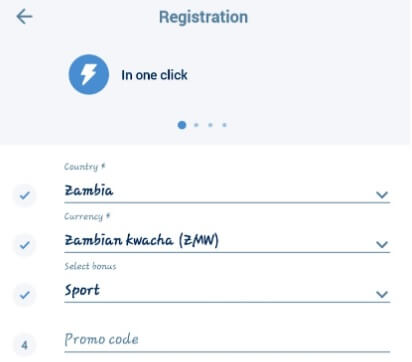
Task: Select the first active pagination dot
Action: tap(182, 125)
